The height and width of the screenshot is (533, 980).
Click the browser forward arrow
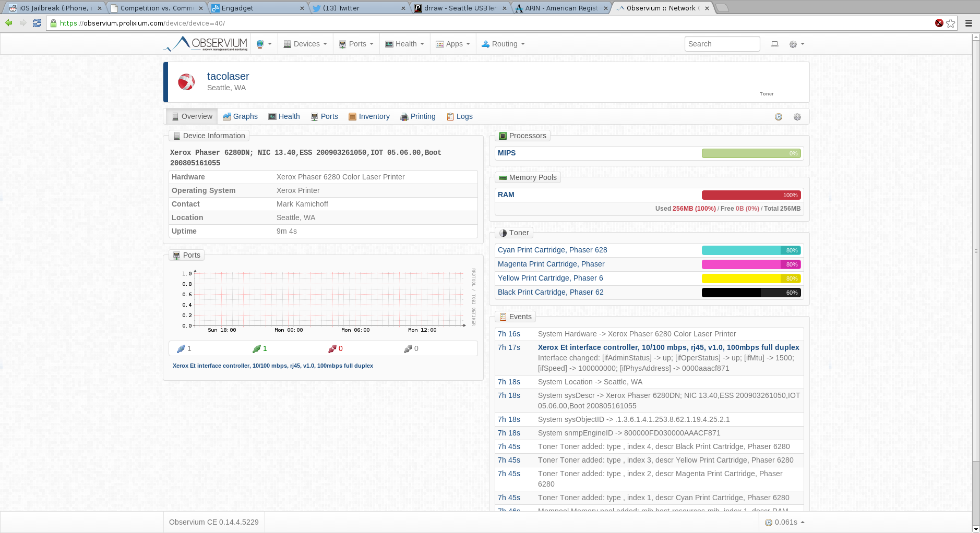tap(22, 23)
